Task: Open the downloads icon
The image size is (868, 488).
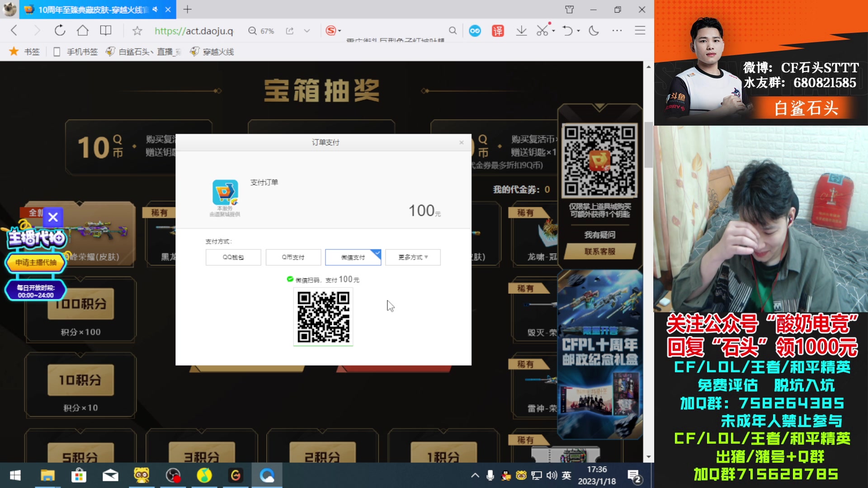Action: pos(521,31)
